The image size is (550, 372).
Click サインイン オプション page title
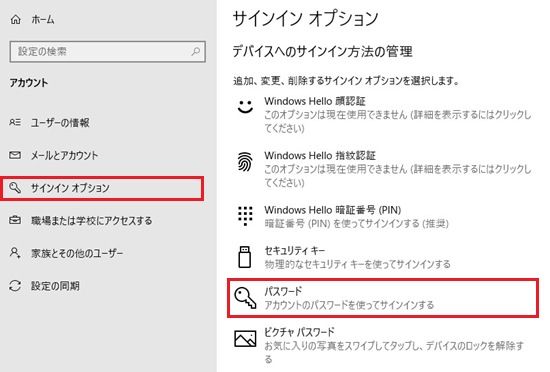[x=306, y=19]
